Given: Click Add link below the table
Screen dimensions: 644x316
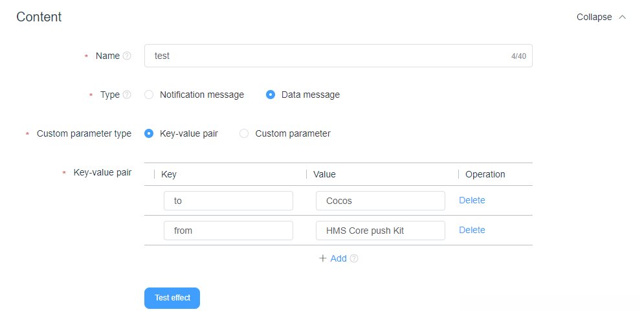Looking at the screenshot, I should click(339, 258).
